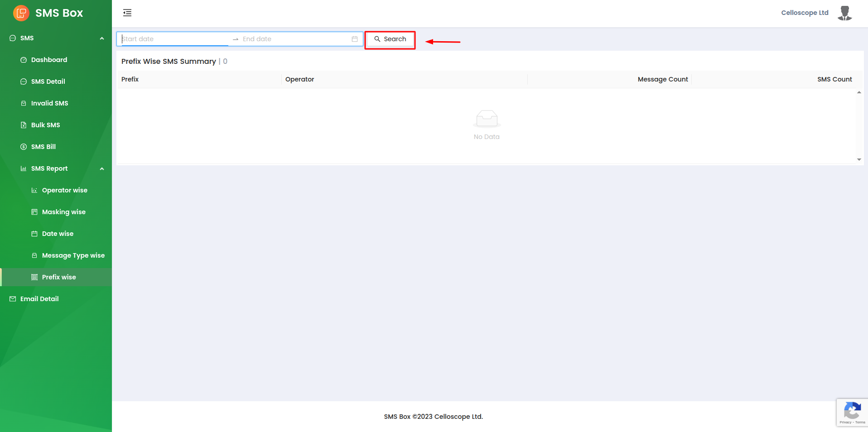This screenshot has width=868, height=432.
Task: Click the Dashboard gauge icon
Action: (x=24, y=60)
